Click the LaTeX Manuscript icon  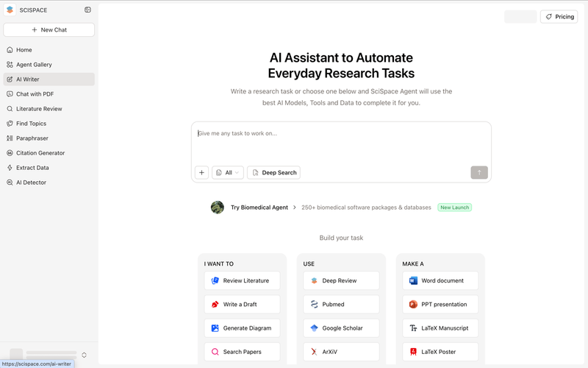413,328
